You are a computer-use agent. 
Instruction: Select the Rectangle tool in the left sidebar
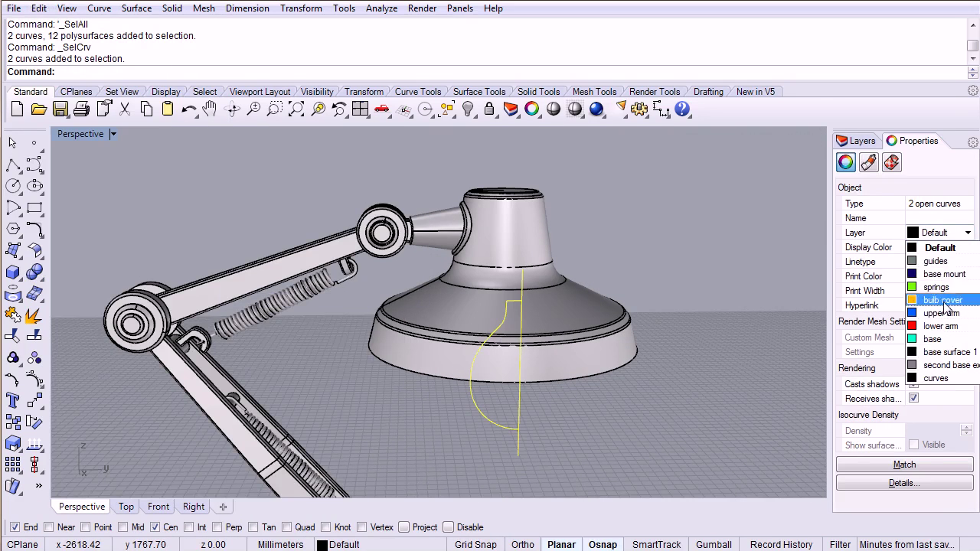[x=34, y=207]
